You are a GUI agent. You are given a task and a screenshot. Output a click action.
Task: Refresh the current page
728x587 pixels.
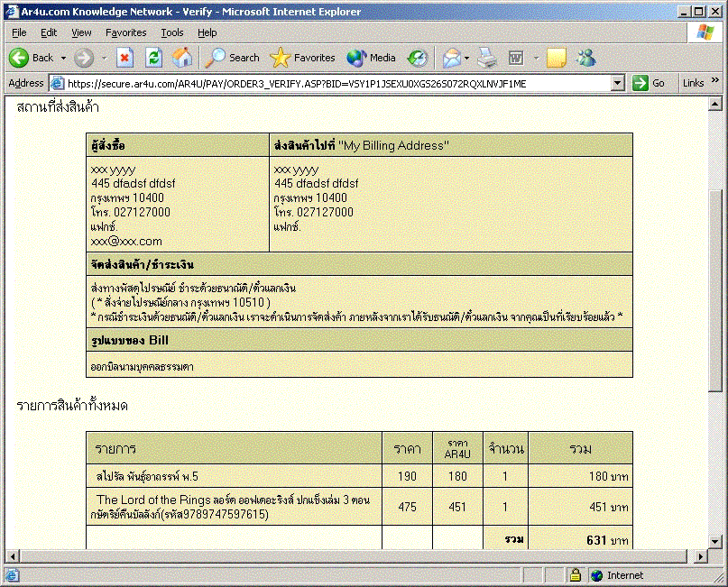(x=153, y=58)
